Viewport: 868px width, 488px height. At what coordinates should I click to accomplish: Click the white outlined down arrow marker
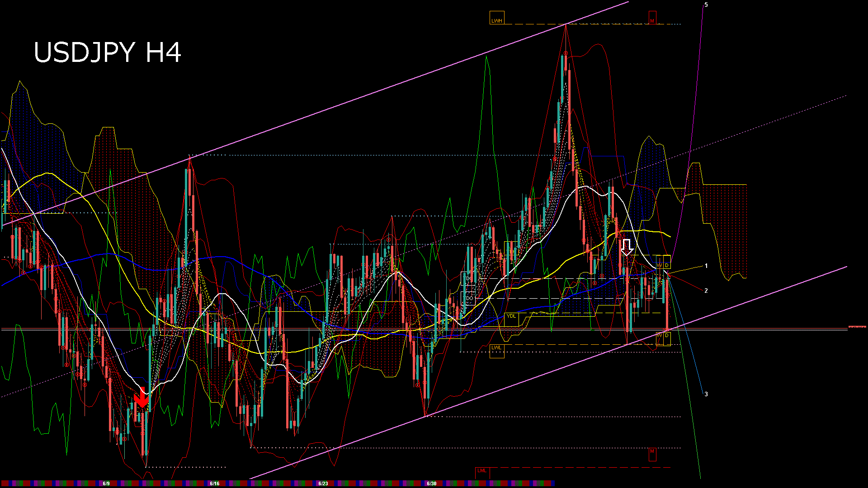[627, 248]
